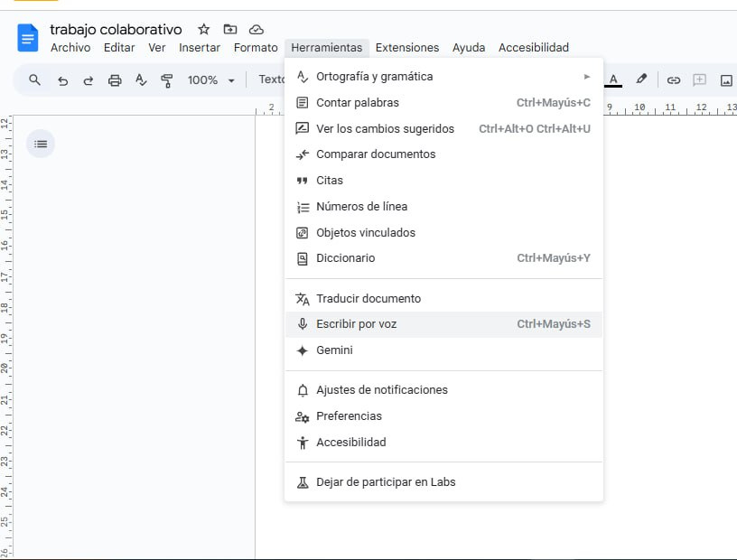Run the spell check toolbar icon
The height and width of the screenshot is (560, 737).
click(x=141, y=79)
